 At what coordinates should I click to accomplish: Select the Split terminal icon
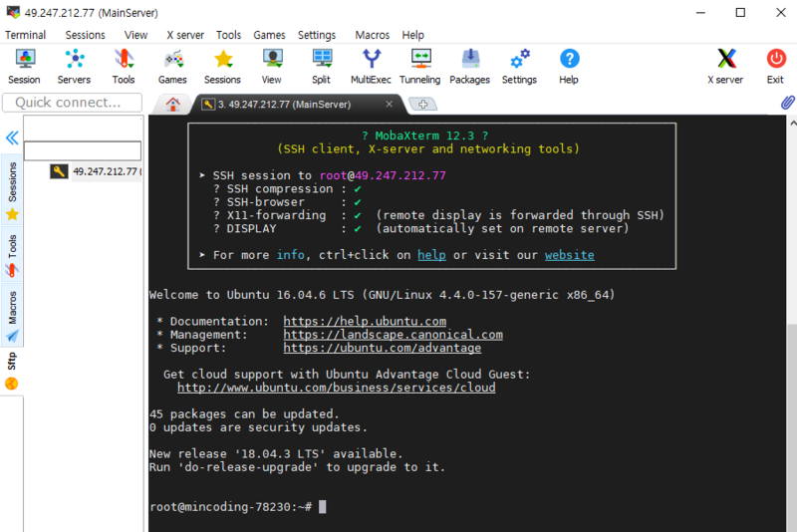pyautogui.click(x=321, y=66)
